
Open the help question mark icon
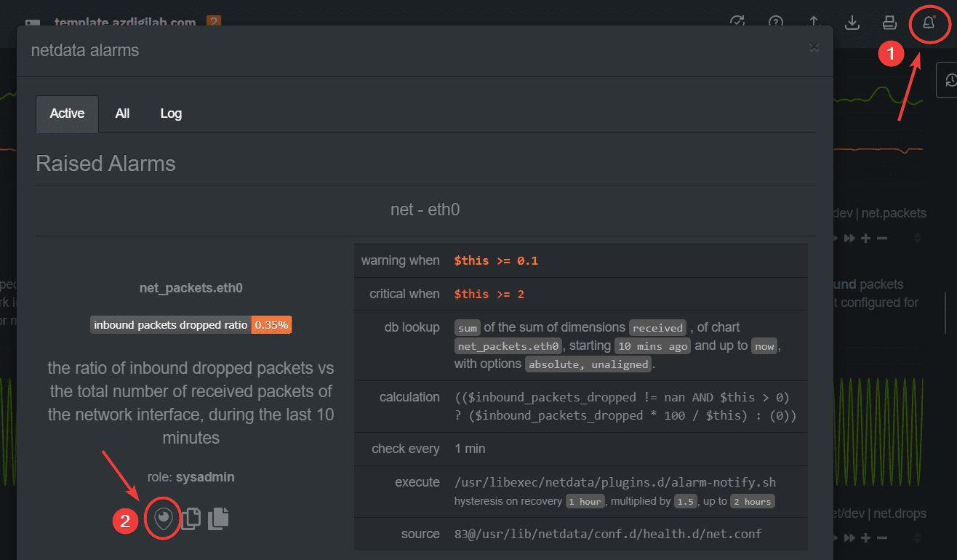[776, 22]
